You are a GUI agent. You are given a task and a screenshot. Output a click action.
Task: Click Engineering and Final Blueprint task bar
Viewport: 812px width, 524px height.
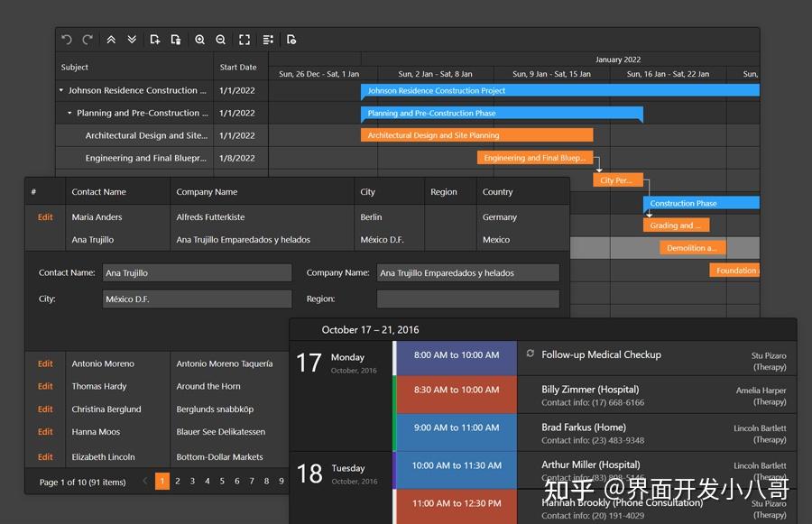point(535,158)
